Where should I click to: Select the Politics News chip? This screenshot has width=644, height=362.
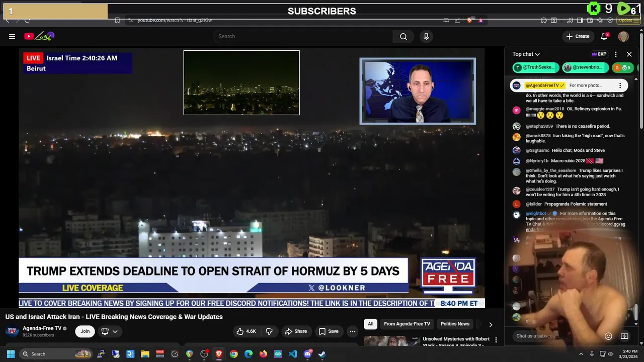455,324
